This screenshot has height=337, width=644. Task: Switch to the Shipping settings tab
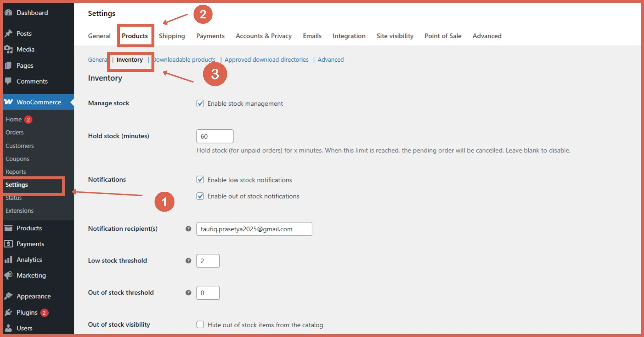tap(172, 36)
